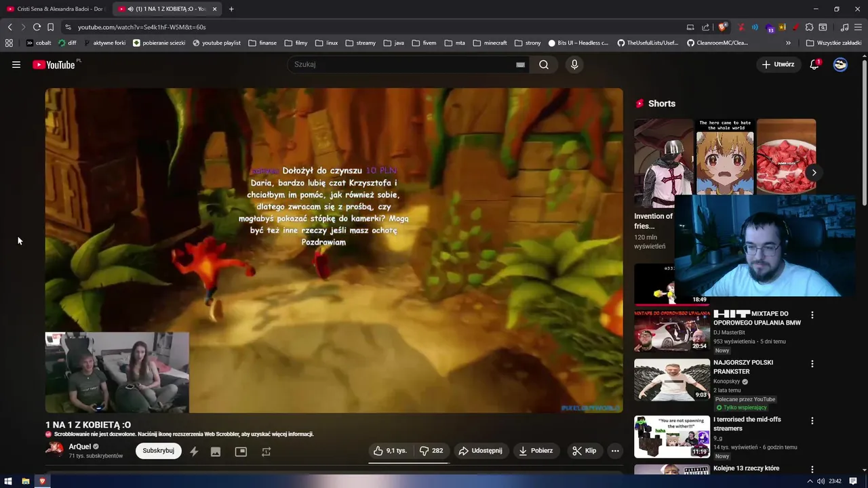Switch to the Cristi Sena & Alexandra Badoi tab

click(56, 9)
